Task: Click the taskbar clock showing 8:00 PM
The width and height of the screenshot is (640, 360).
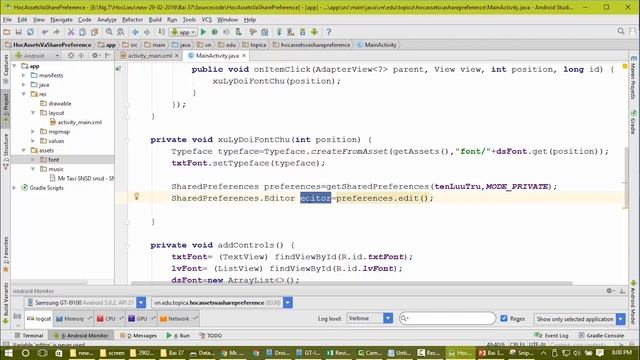Action: (x=622, y=352)
